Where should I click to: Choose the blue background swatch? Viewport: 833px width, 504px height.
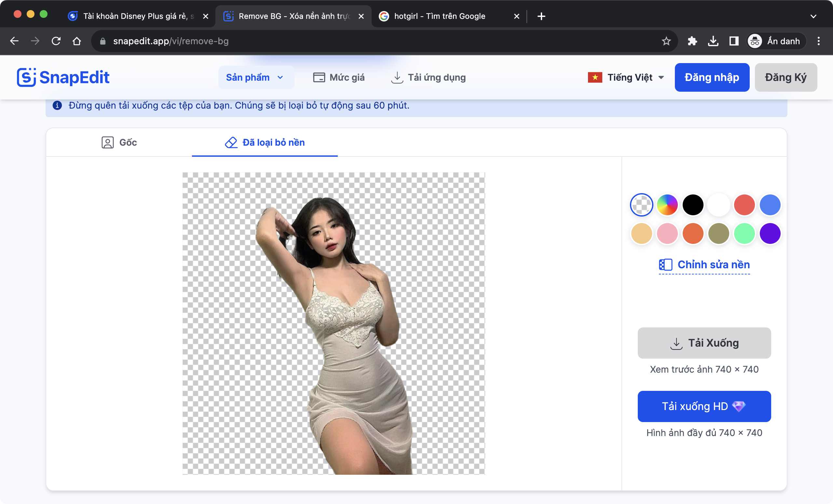point(770,205)
